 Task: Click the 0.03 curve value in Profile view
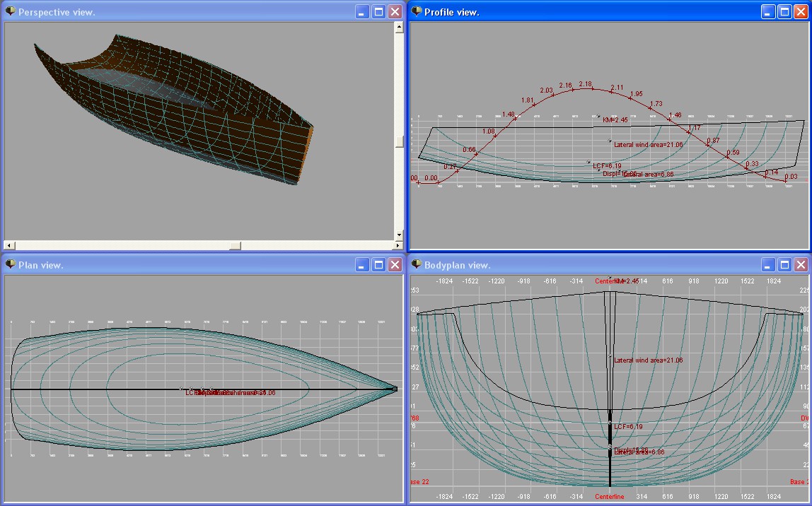pos(791,177)
